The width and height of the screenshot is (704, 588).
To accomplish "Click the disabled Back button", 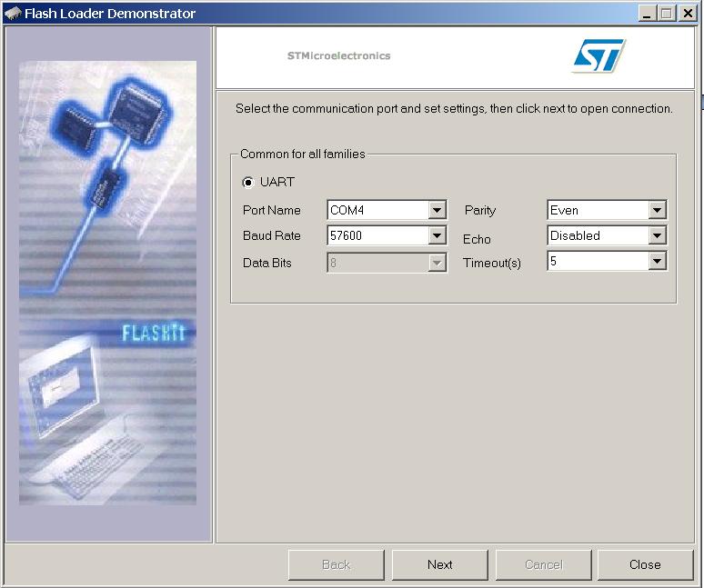I will (x=336, y=564).
